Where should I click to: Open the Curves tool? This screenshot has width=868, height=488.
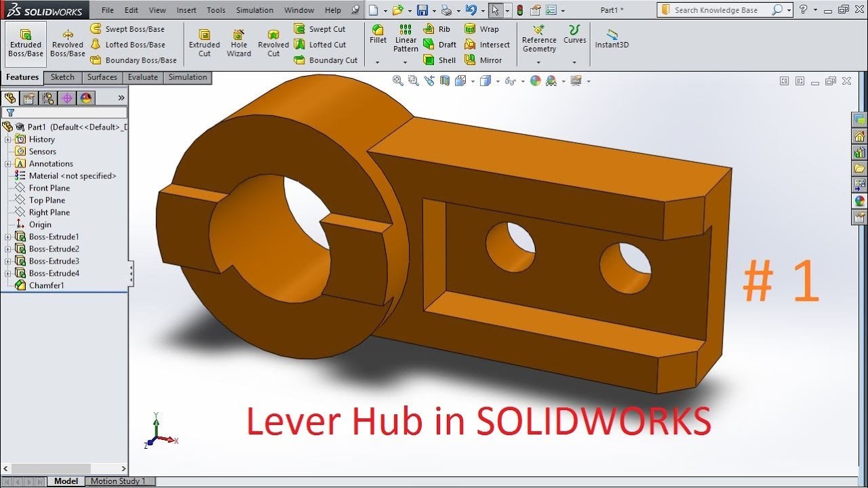point(574,35)
